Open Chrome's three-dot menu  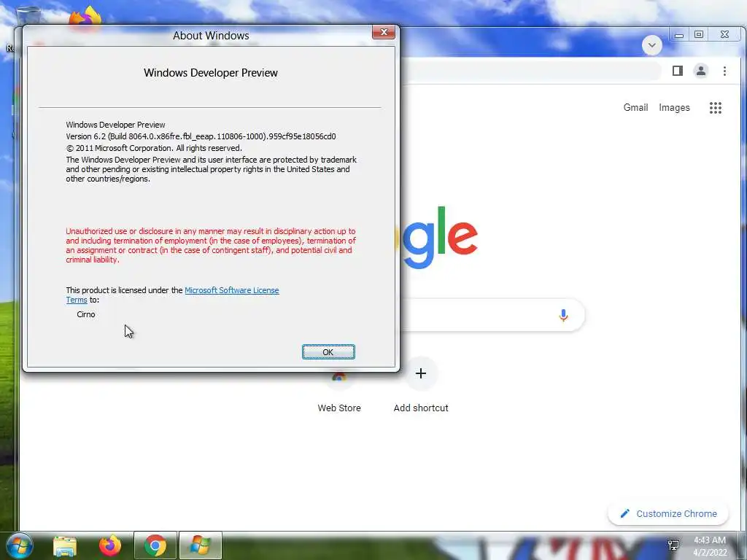tap(724, 71)
